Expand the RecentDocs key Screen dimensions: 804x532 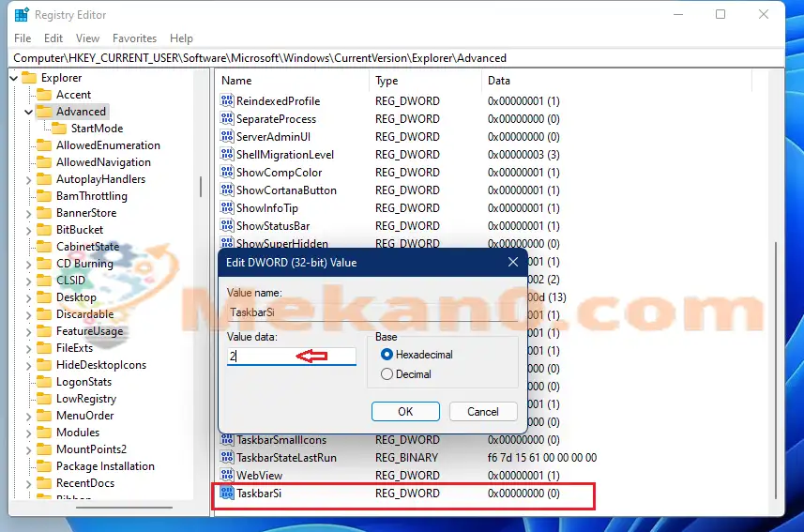[29, 484]
